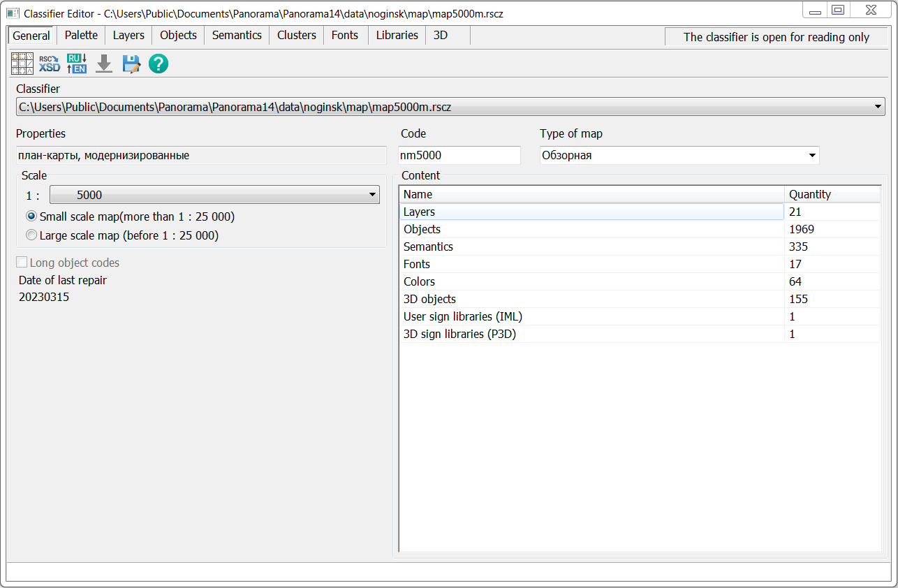Select the Semantics row in Content
This screenshot has width=898, height=588.
pyautogui.click(x=640, y=247)
